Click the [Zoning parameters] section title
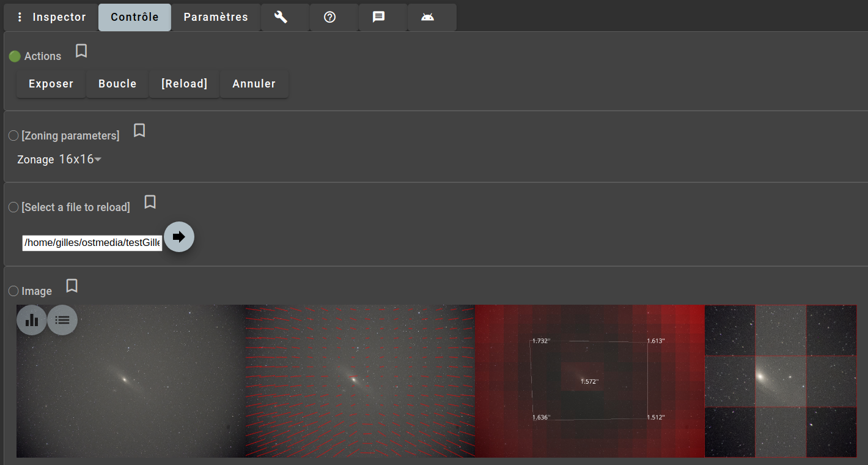This screenshot has height=465, width=868. click(x=70, y=136)
